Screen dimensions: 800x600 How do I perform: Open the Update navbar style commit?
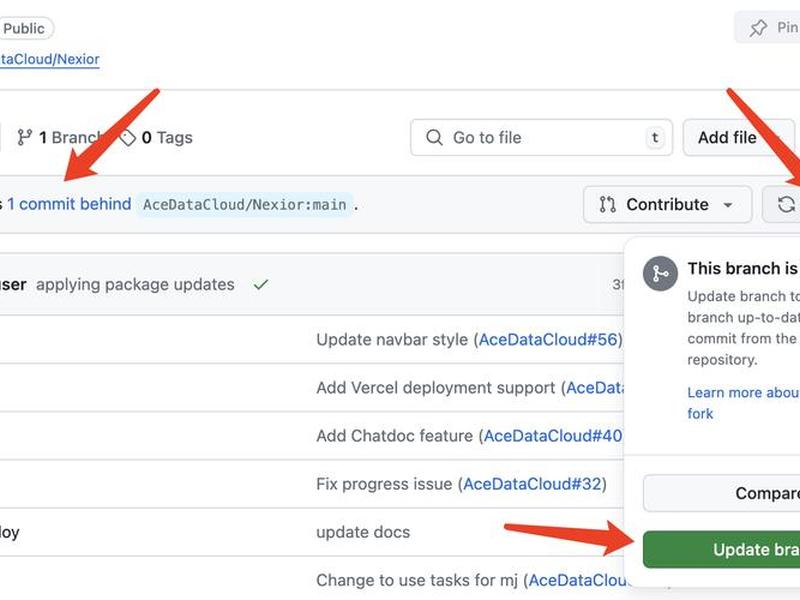(392, 339)
